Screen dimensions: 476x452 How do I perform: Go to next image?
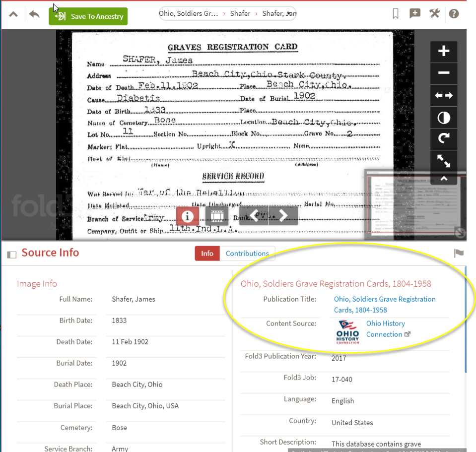coord(283,216)
